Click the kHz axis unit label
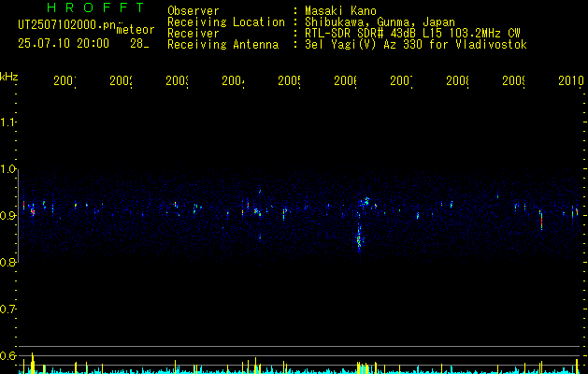 tap(9, 77)
